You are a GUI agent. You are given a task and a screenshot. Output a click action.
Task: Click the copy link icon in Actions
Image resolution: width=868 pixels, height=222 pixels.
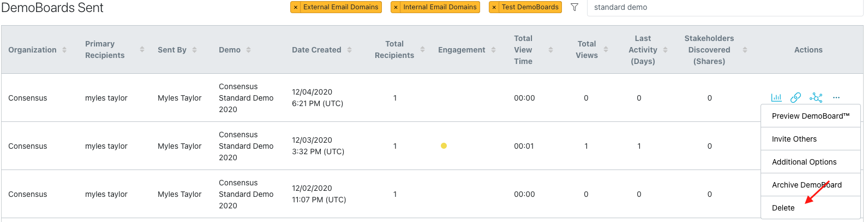[795, 98]
